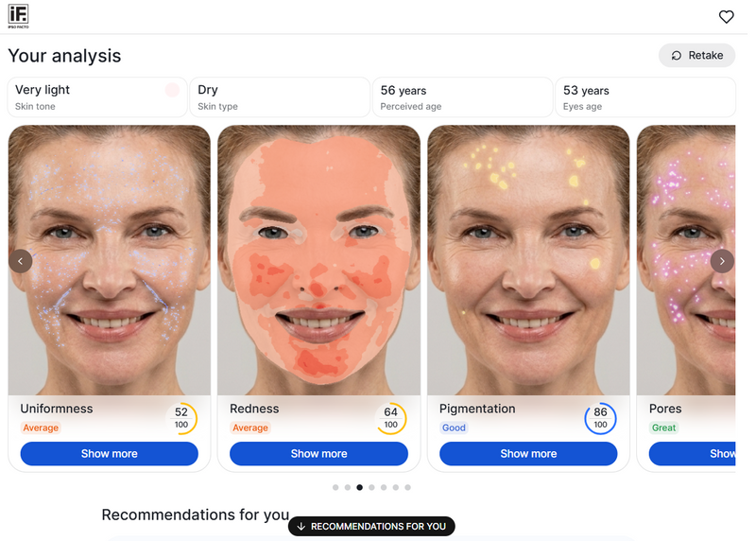Click the Uniformness 52 score ring
Image resolution: width=756 pixels, height=541 pixels.
coord(181,418)
